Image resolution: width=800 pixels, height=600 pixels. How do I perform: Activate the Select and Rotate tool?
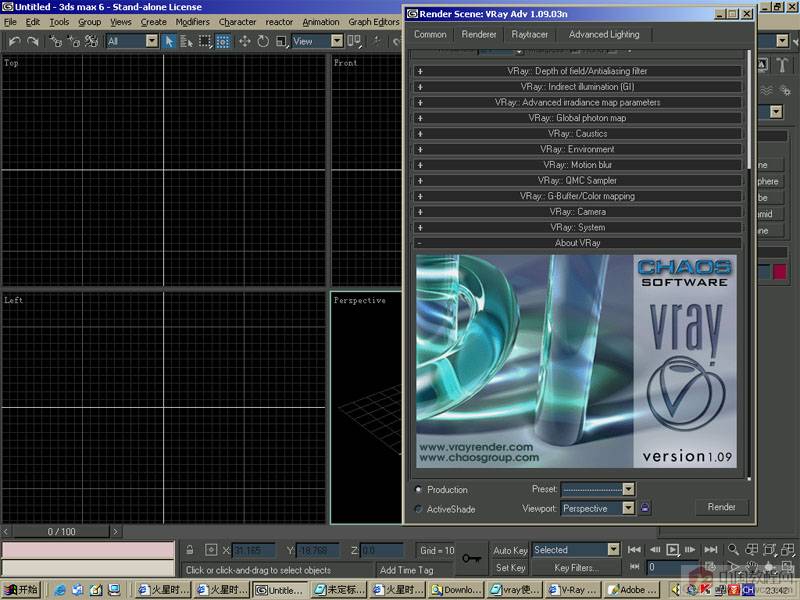pyautogui.click(x=263, y=41)
